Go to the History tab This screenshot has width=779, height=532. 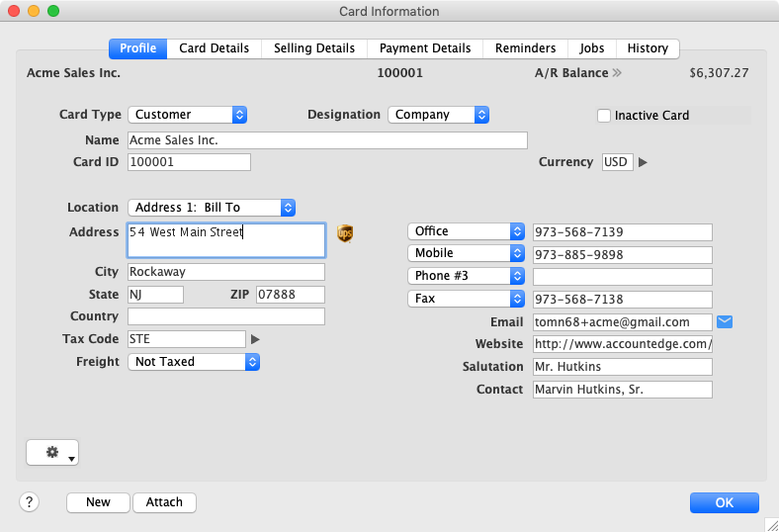[x=648, y=48]
